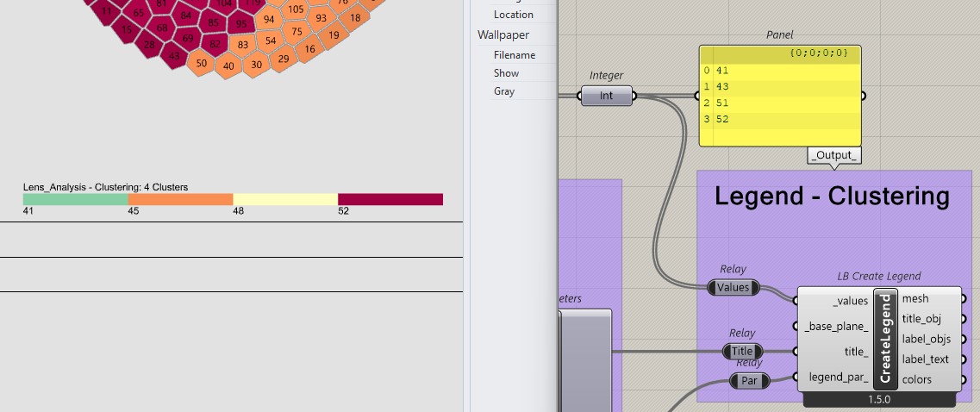Click the CreateLegend component icon

point(885,338)
